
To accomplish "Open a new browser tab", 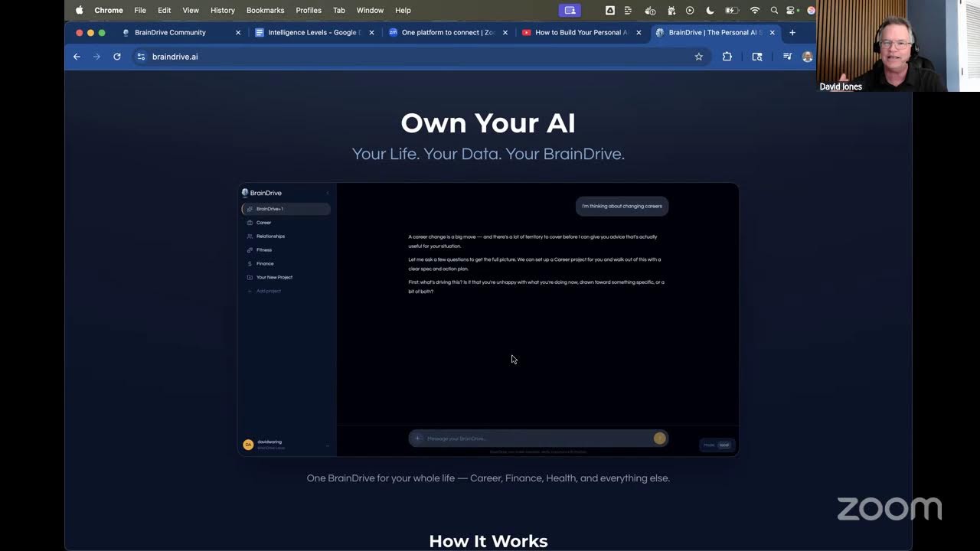I will pos(792,32).
